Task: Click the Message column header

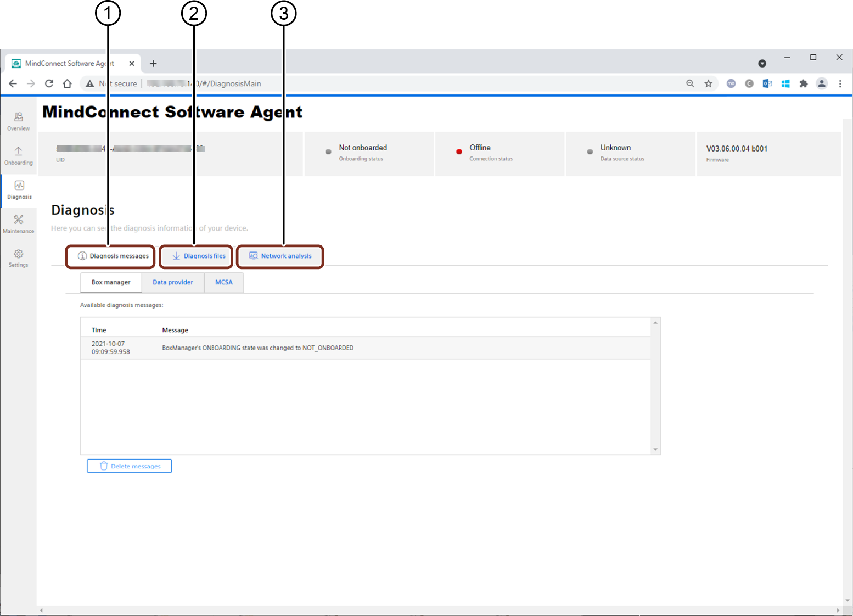Action: click(175, 330)
